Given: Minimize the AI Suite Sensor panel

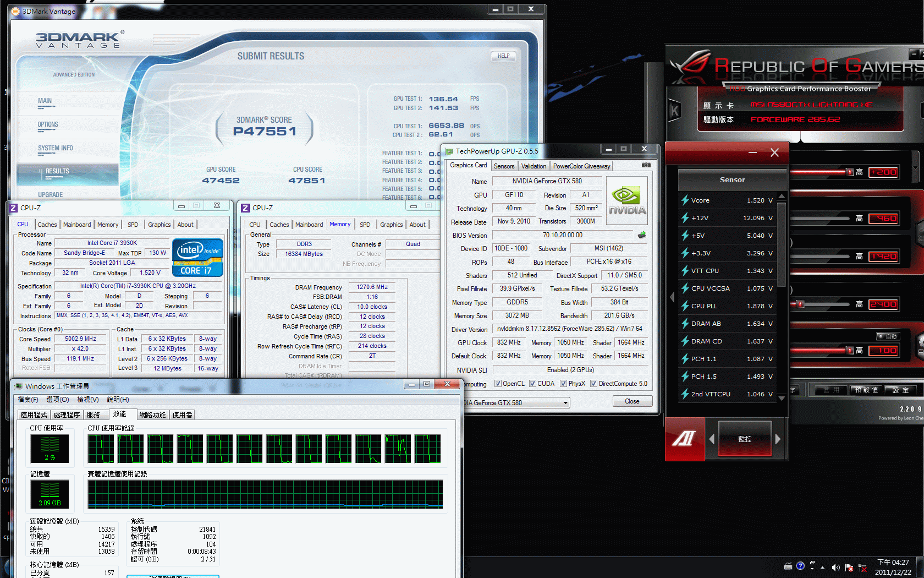Looking at the screenshot, I should [752, 152].
